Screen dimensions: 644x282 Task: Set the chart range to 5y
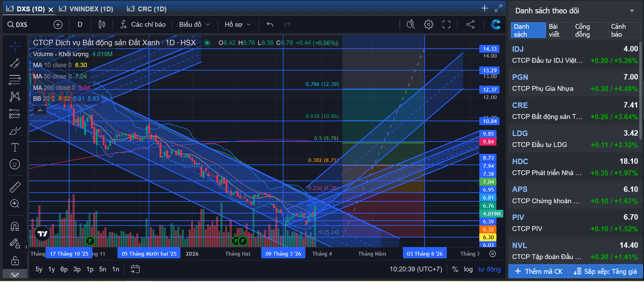[39, 269]
